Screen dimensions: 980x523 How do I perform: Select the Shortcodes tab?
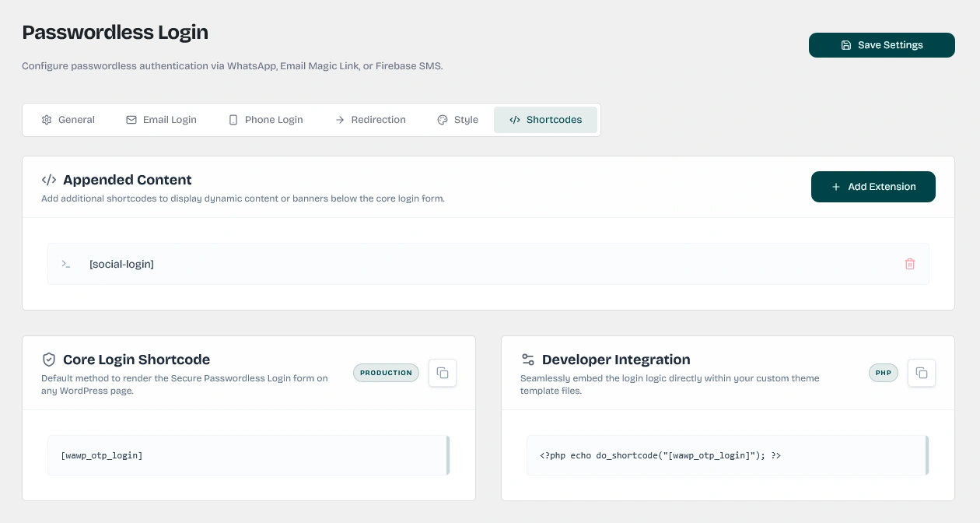point(545,120)
